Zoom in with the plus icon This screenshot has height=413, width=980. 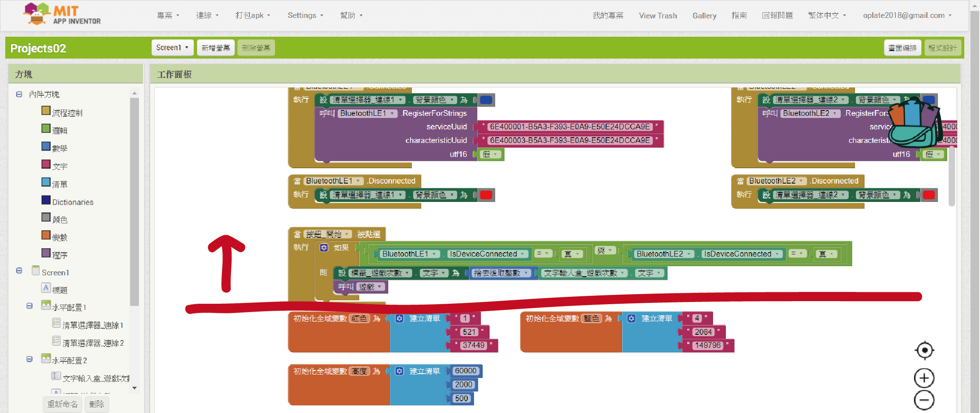point(924,378)
